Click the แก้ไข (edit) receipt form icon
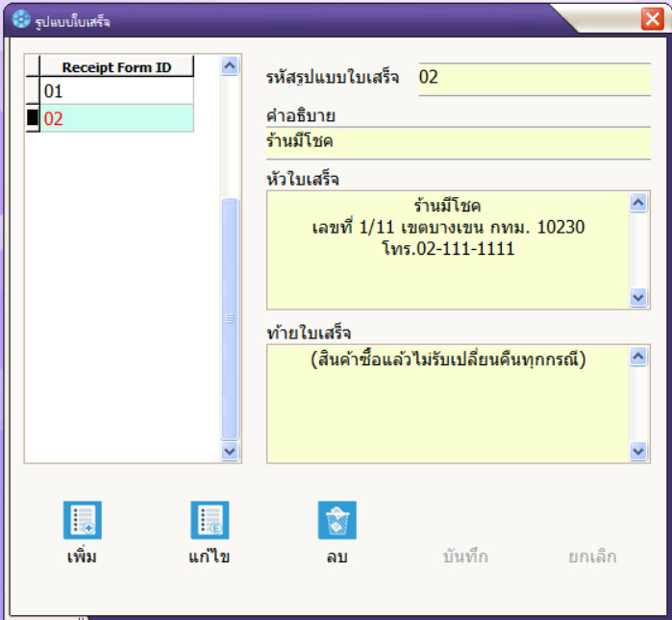 (x=210, y=520)
